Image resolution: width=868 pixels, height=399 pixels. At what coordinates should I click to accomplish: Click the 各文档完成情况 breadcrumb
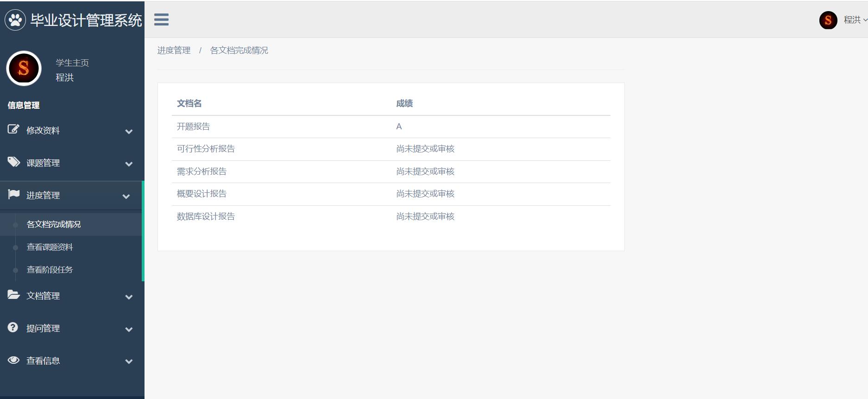click(239, 50)
